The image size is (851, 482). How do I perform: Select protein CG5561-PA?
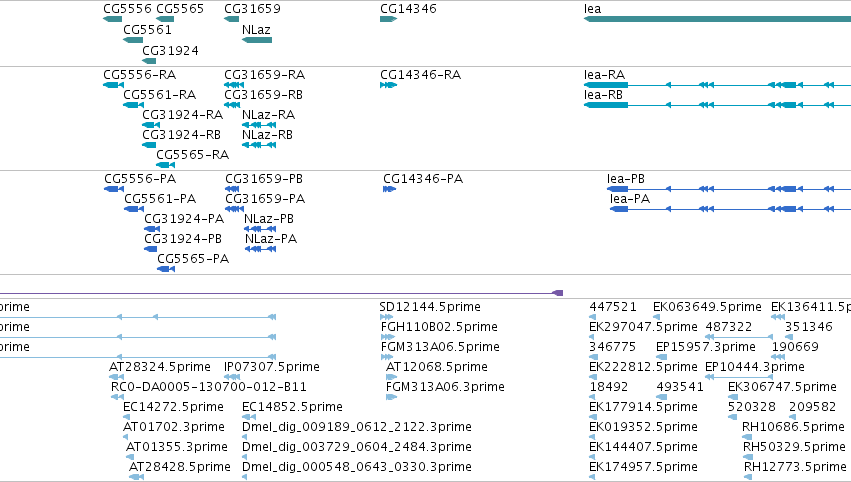(x=160, y=199)
